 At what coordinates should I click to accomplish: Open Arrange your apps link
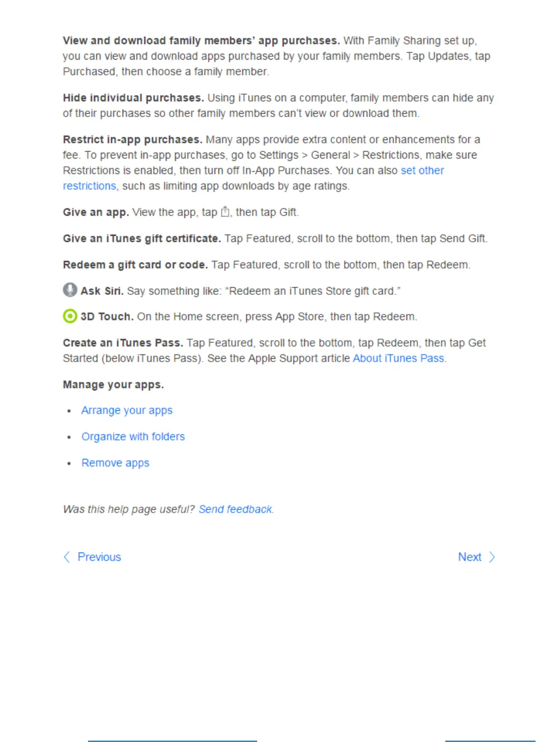127,410
